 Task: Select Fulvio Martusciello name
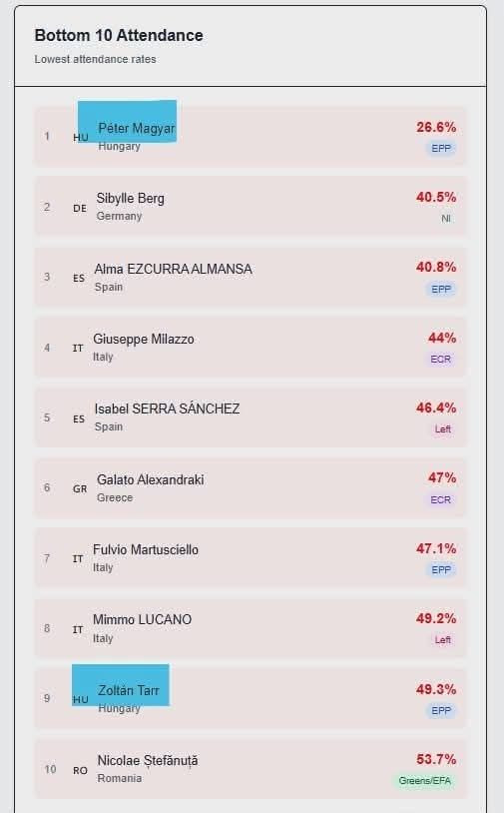pyautogui.click(x=146, y=549)
